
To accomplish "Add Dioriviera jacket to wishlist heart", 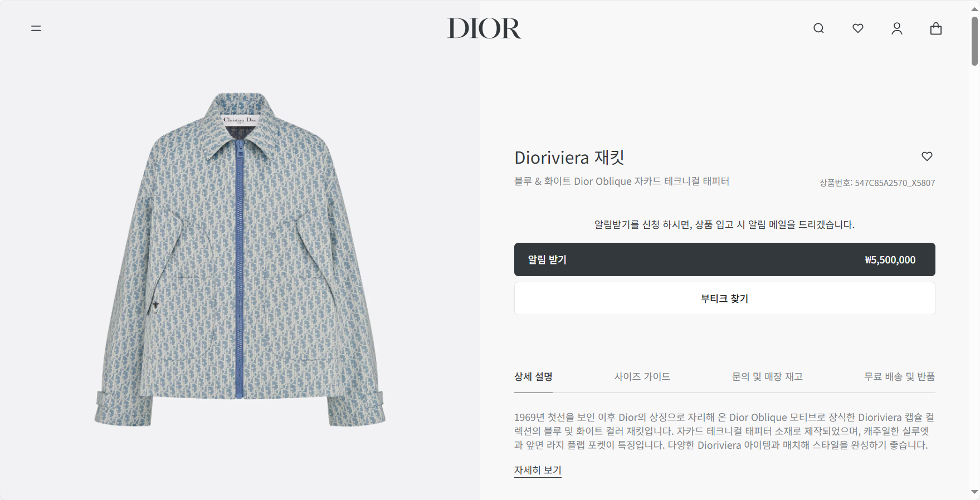I will tap(927, 156).
